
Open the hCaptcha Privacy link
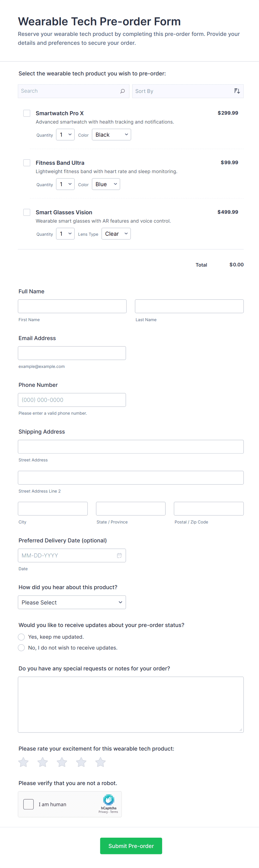point(103,812)
